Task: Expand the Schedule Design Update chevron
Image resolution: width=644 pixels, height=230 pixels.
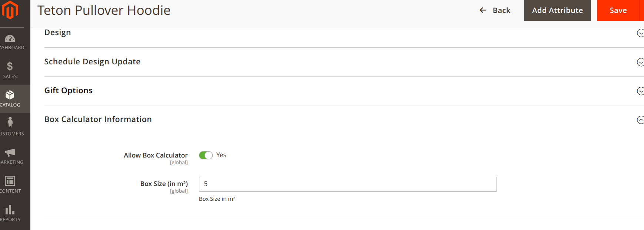Action: click(x=640, y=62)
